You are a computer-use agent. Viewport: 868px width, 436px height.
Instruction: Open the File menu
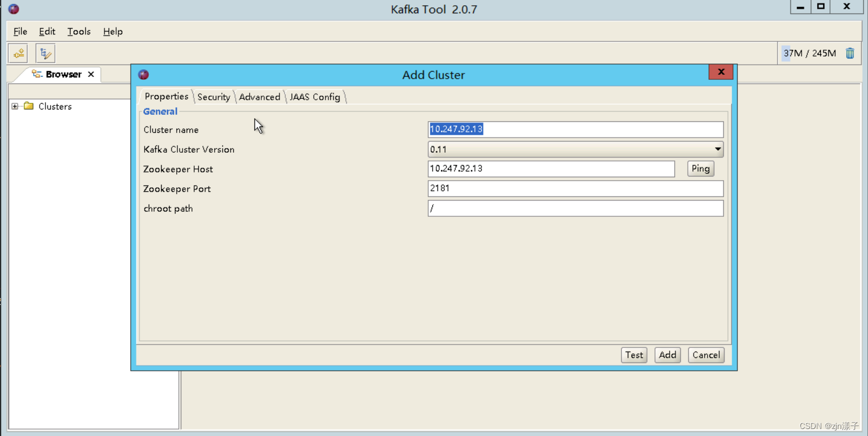[20, 31]
